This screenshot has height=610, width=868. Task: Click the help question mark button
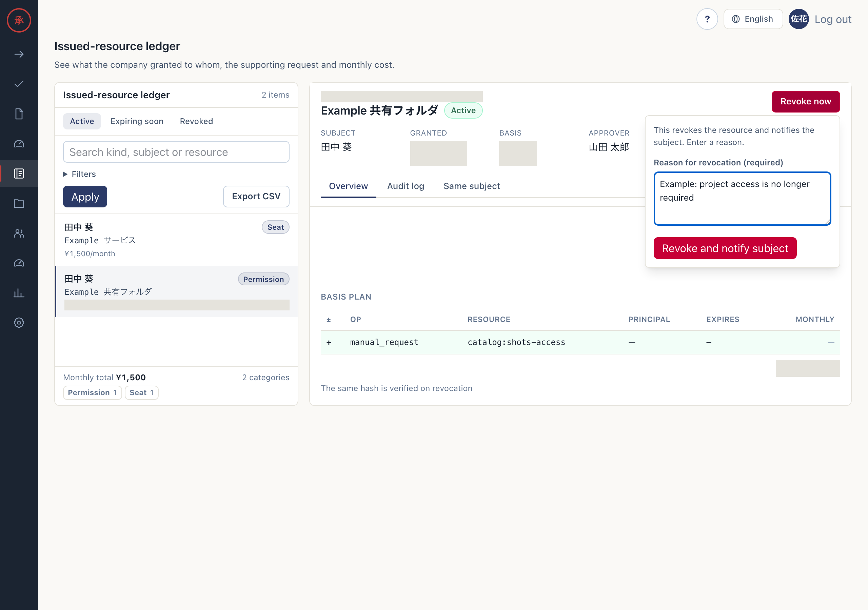pos(707,19)
